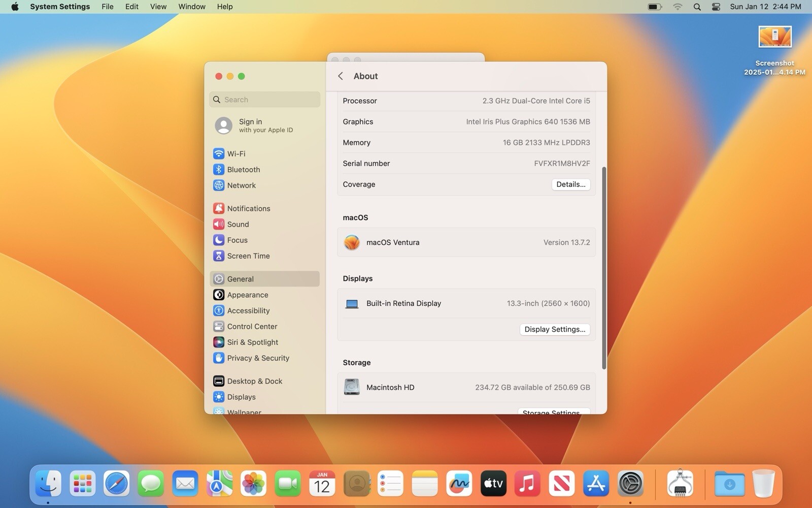This screenshot has width=812, height=508.
Task: Click the back chevron beside About
Action: (x=341, y=76)
